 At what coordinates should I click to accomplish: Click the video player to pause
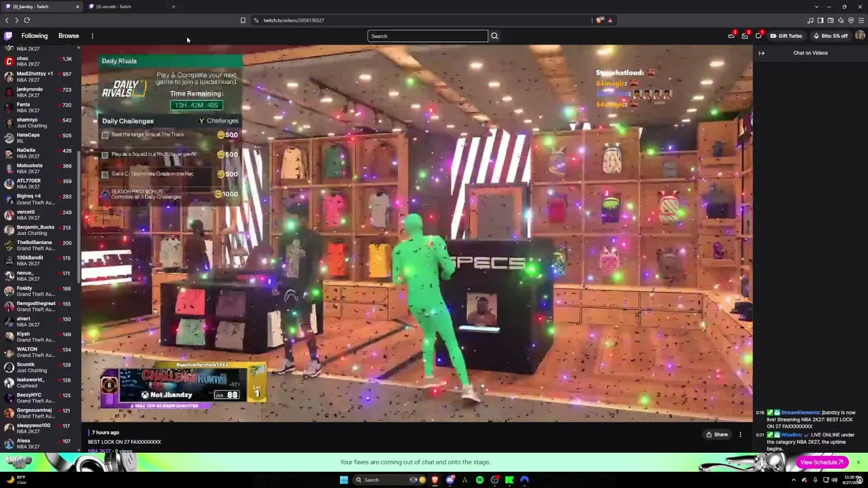click(416, 234)
